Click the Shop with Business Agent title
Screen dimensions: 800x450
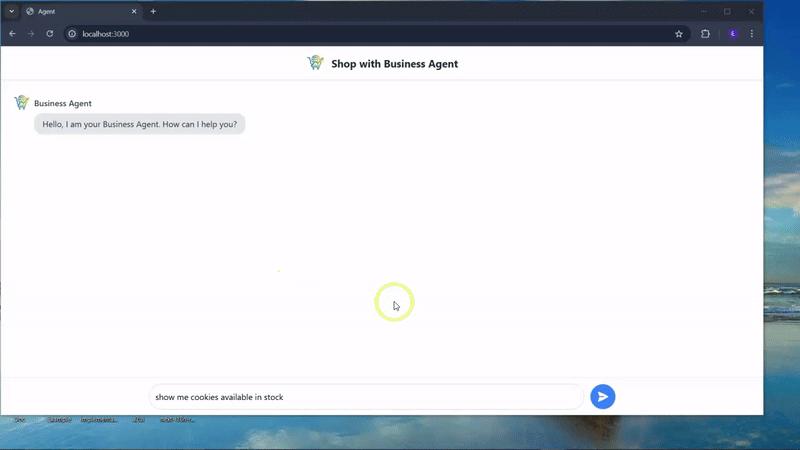coord(394,64)
